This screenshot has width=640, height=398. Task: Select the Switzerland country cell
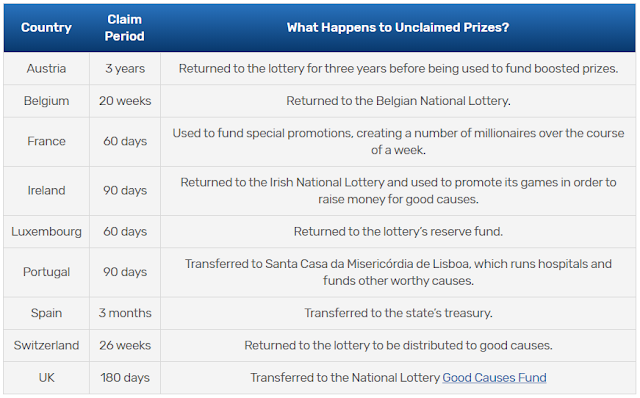(x=47, y=345)
